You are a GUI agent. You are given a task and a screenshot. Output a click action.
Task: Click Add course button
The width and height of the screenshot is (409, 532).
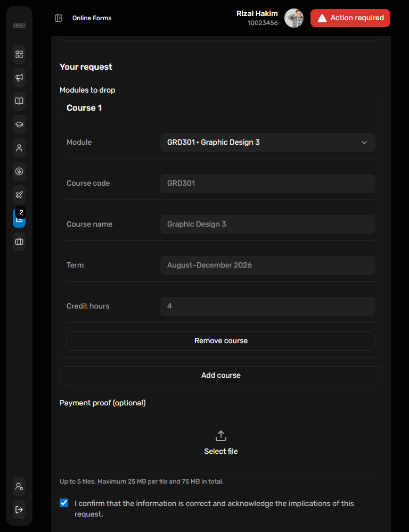[x=221, y=376]
